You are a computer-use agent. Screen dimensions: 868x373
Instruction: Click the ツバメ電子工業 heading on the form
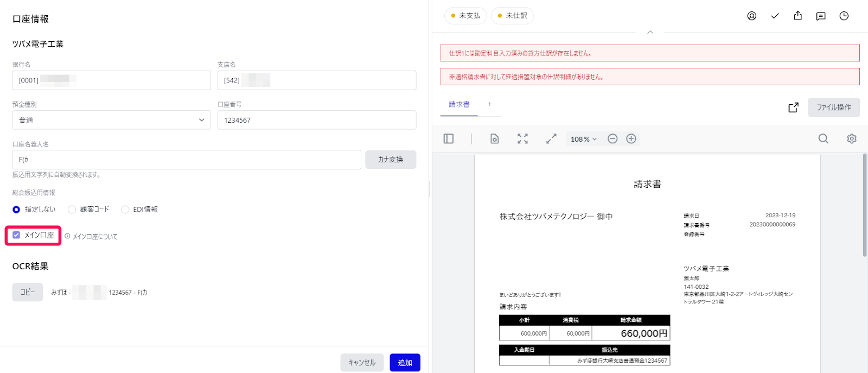[x=38, y=44]
